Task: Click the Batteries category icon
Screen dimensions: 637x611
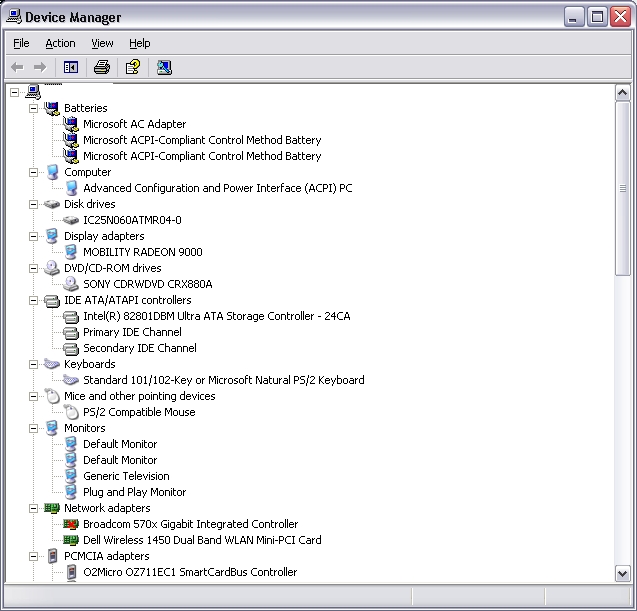Action: 52,108
